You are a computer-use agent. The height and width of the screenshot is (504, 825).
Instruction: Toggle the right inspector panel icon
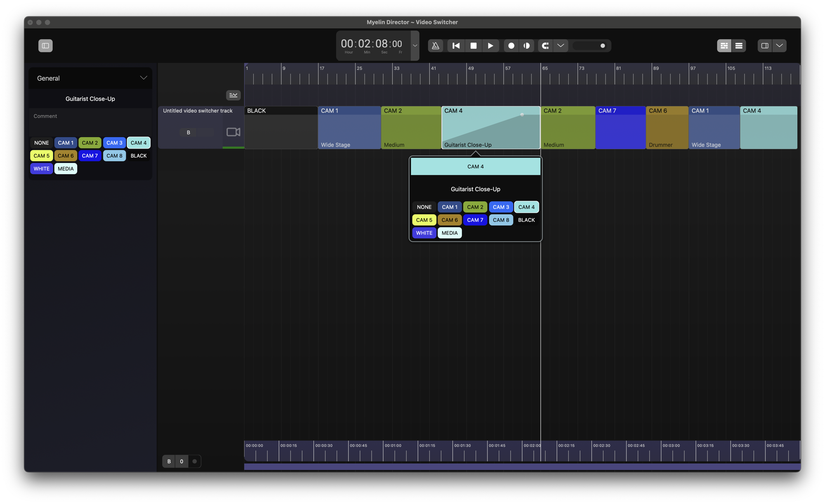point(764,46)
